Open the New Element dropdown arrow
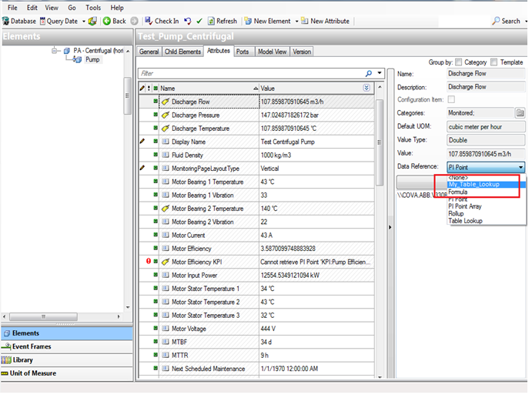This screenshot has height=401, width=532. [x=296, y=22]
